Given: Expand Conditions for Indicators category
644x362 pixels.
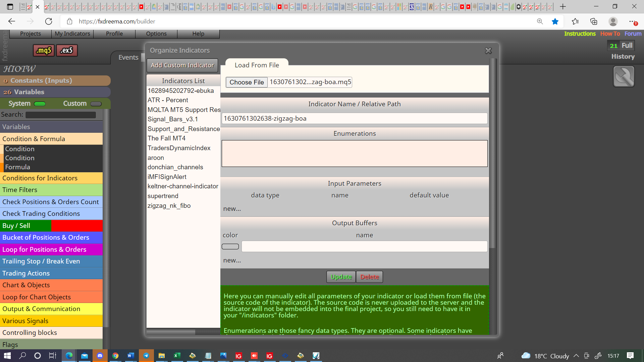Looking at the screenshot, I should point(51,178).
